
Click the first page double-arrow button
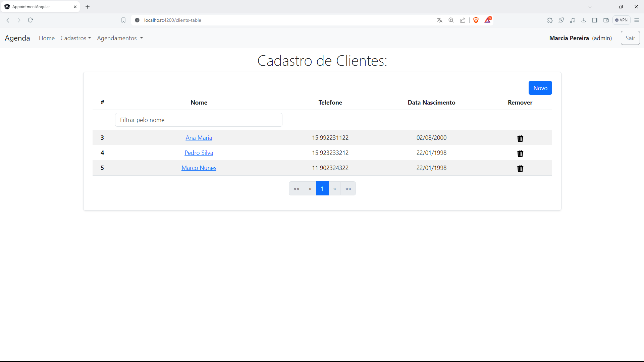click(296, 188)
